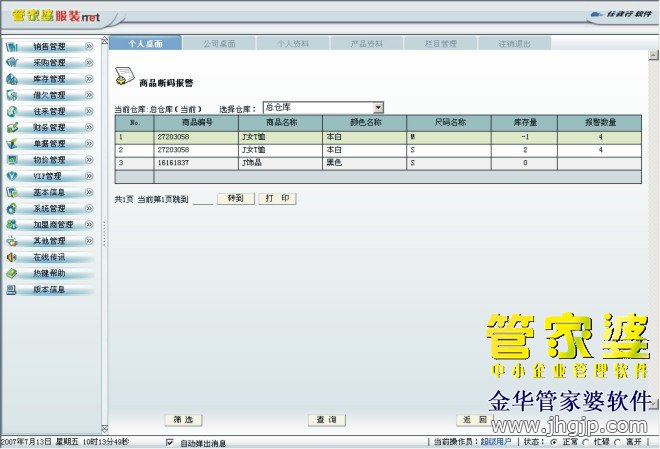
Task: Expand the 借欠管理 menu chevron
Action: pyautogui.click(x=89, y=95)
